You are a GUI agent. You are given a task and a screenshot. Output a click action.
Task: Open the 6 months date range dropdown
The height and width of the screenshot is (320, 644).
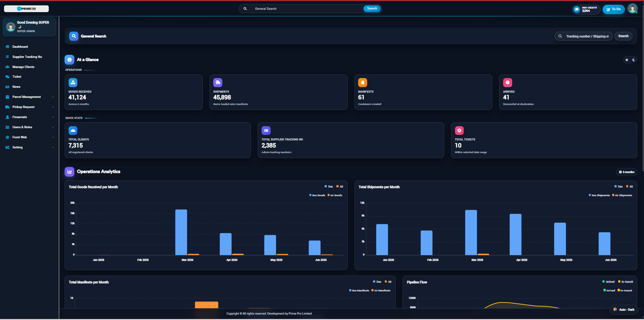coord(627,172)
